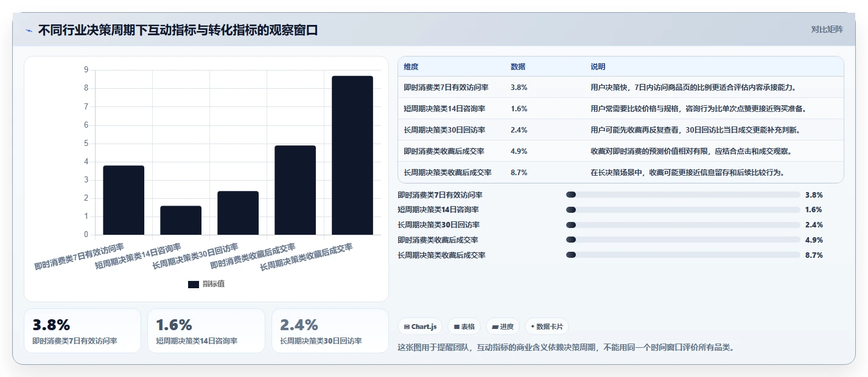The height and width of the screenshot is (377, 868).
Task: Click the 1.6% data card
Action: 206,331
